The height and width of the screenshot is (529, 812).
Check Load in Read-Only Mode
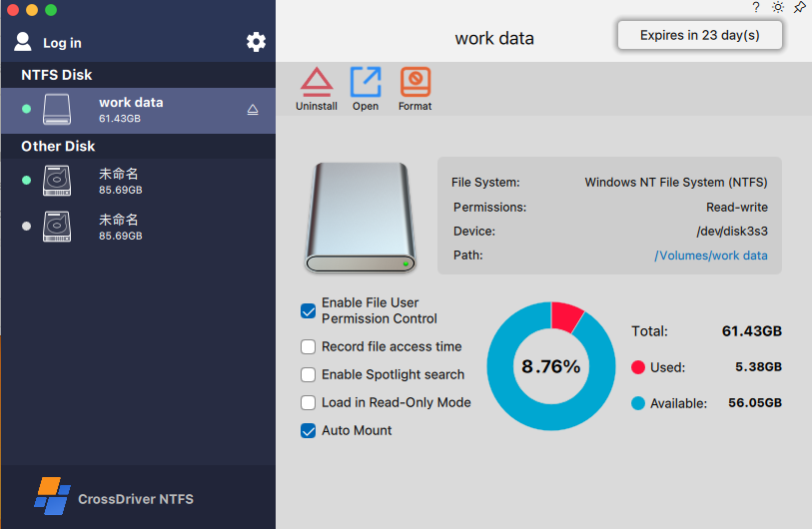pyautogui.click(x=309, y=403)
